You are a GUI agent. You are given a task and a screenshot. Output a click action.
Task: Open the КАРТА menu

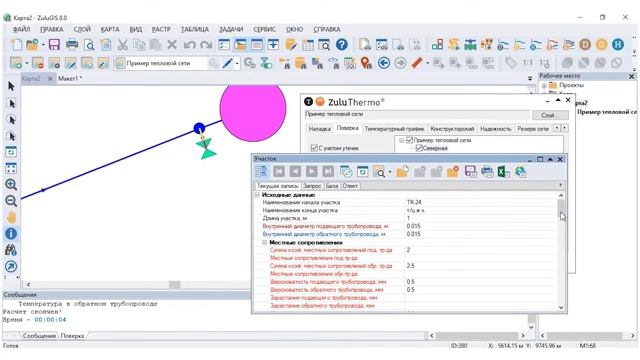[110, 29]
